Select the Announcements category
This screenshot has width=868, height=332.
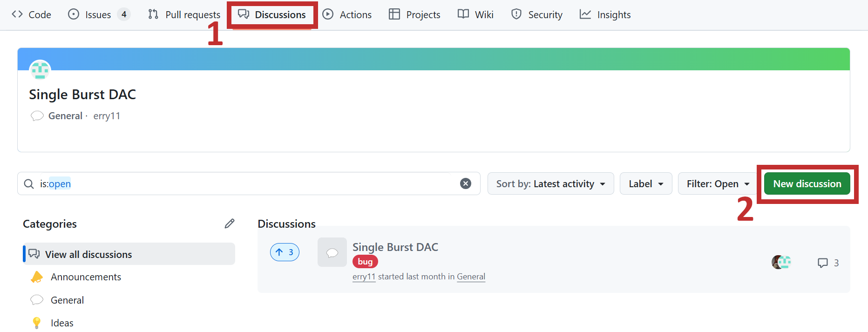[x=86, y=277]
